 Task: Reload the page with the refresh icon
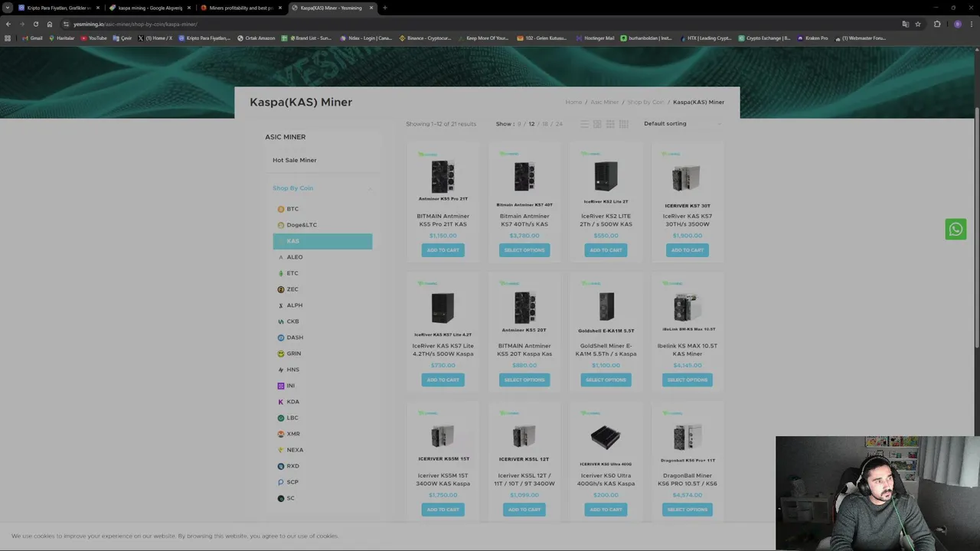click(x=35, y=24)
